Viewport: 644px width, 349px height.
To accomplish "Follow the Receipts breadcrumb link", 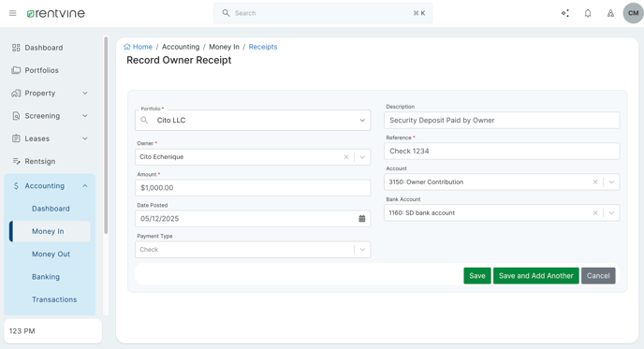I will point(263,47).
